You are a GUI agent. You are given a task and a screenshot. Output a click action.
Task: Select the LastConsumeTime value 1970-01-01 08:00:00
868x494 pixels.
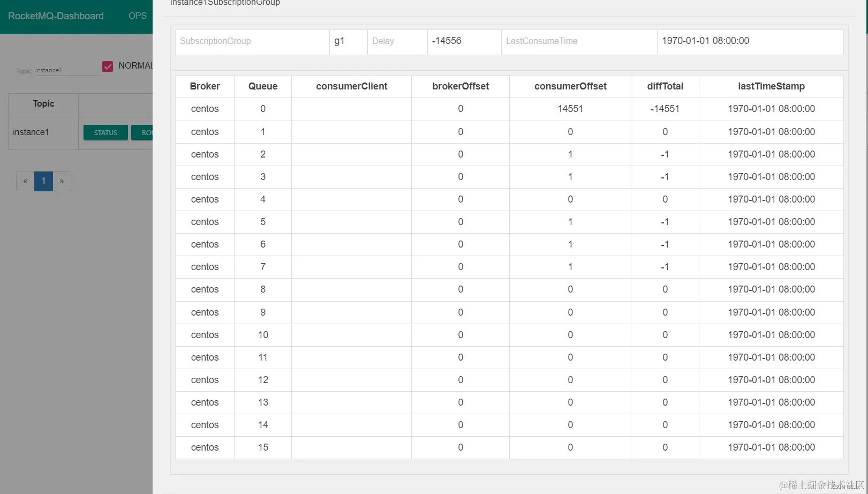click(705, 41)
